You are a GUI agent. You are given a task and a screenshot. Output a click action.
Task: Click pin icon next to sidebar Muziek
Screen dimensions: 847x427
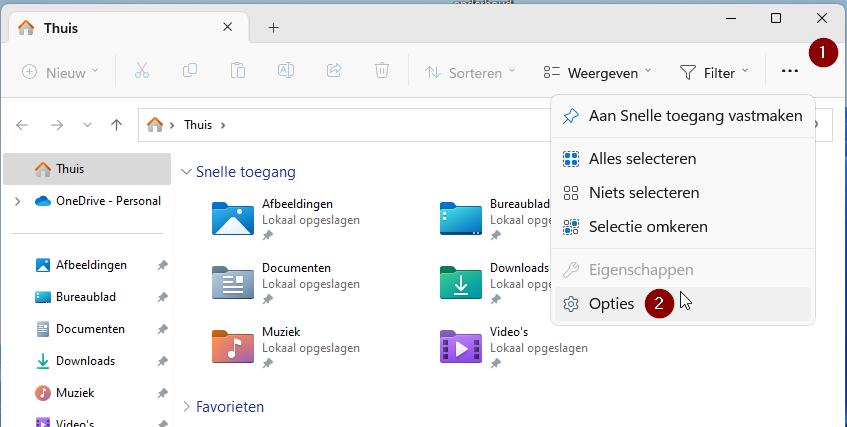point(162,393)
